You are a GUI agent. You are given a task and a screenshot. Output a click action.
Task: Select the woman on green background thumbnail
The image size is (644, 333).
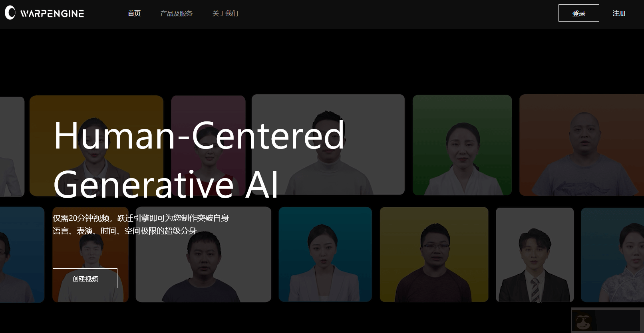462,145
